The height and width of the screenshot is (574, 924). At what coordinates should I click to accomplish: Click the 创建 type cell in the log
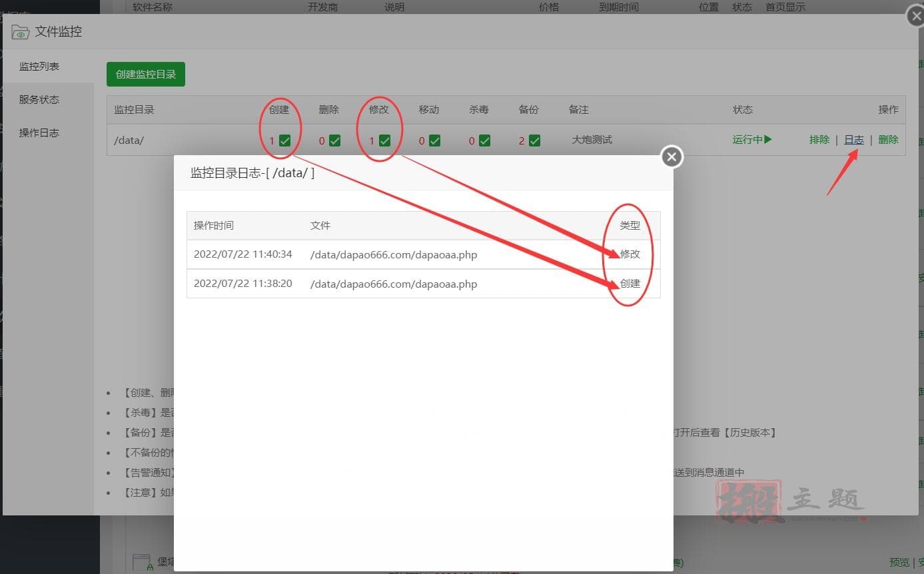[x=630, y=284]
